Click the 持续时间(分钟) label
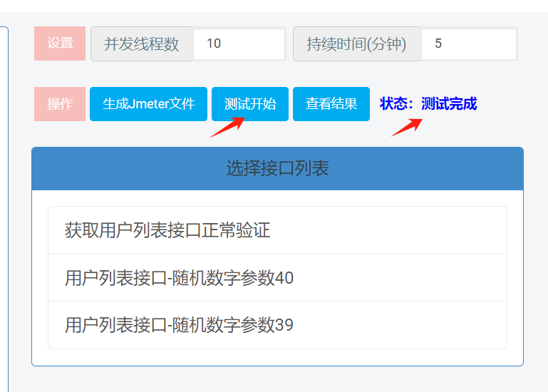Screen dimensions: 548x392 [356, 43]
